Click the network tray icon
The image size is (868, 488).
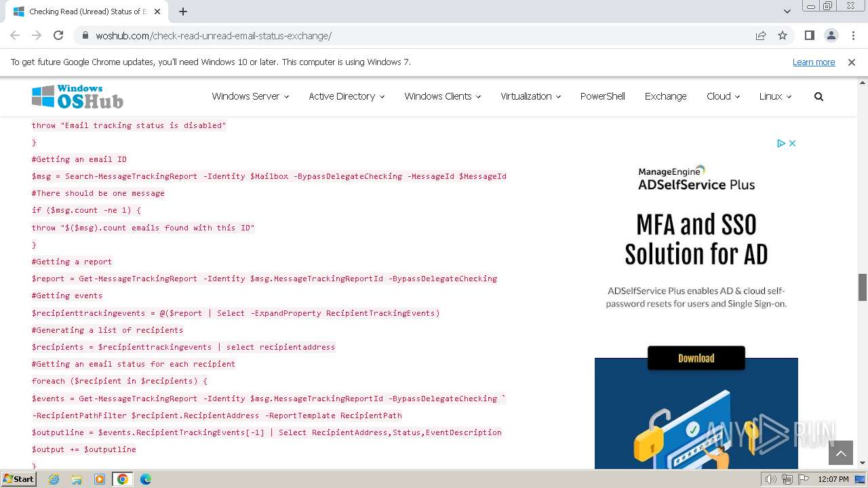pos(787,479)
